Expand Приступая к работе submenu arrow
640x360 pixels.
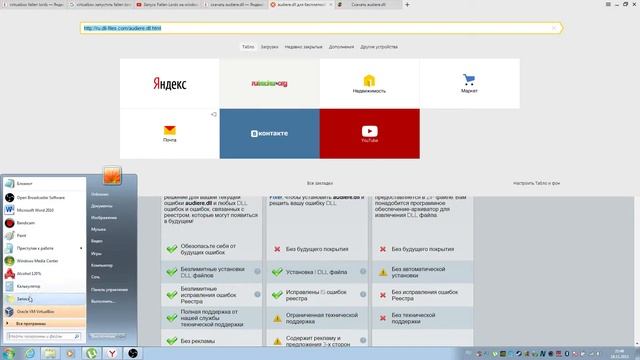click(x=81, y=248)
